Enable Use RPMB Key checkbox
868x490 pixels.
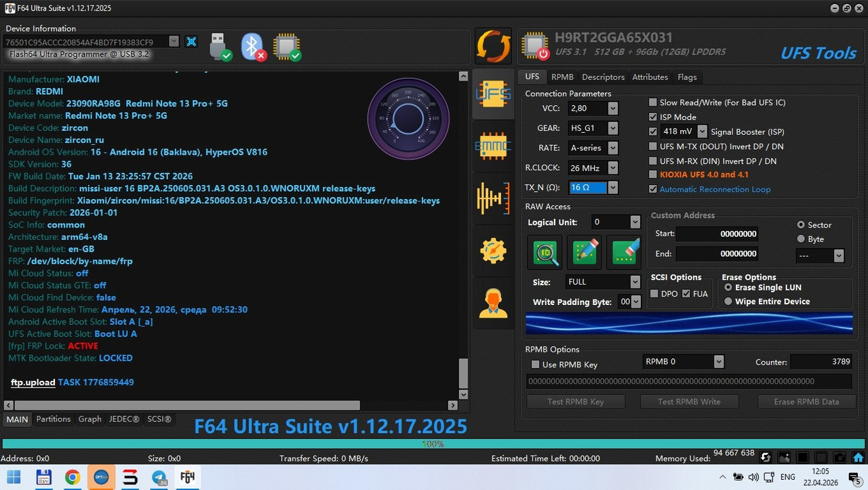pos(535,365)
